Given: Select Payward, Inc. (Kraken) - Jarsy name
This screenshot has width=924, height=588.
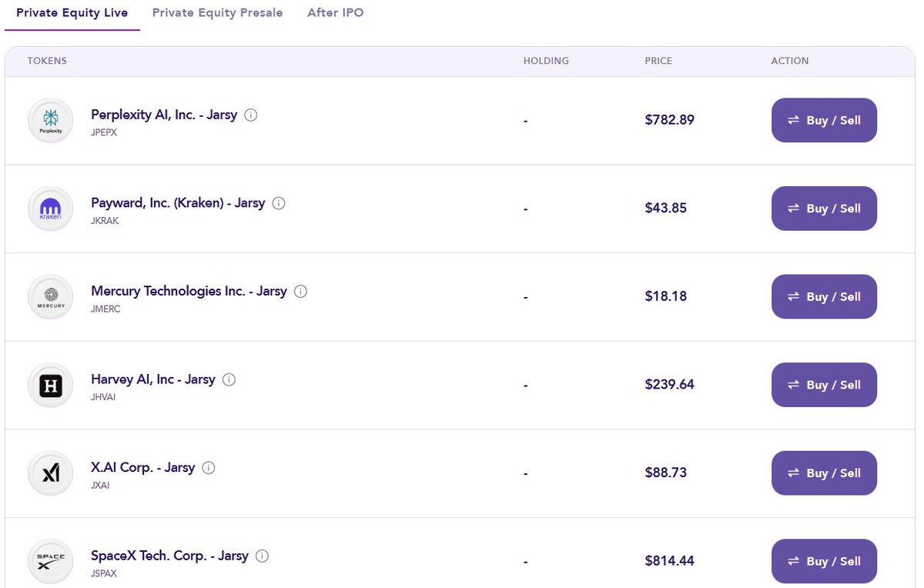Looking at the screenshot, I should pyautogui.click(x=178, y=203).
